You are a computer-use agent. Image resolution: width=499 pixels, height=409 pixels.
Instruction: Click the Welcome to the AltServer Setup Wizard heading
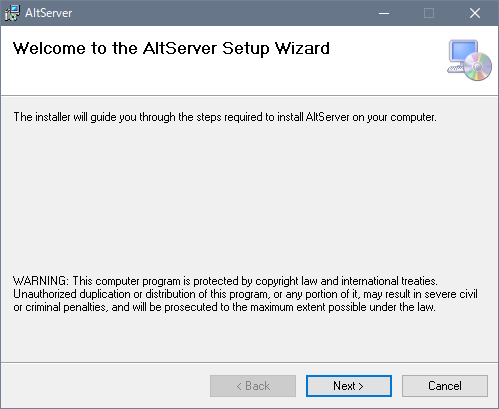pyautogui.click(x=171, y=49)
